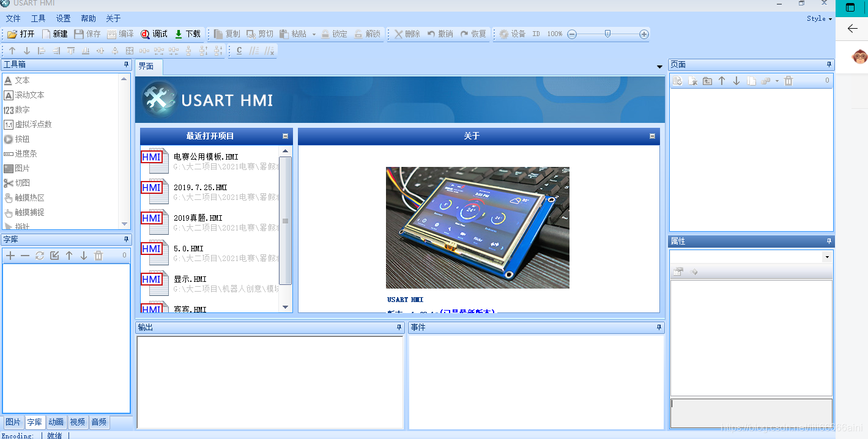Create new project with 新建
This screenshot has width=868, height=439.
(54, 34)
